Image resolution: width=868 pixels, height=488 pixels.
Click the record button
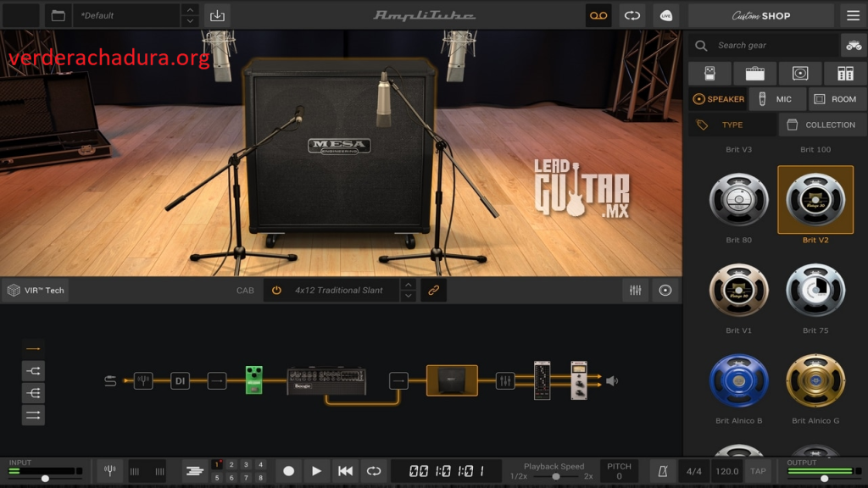(288, 471)
